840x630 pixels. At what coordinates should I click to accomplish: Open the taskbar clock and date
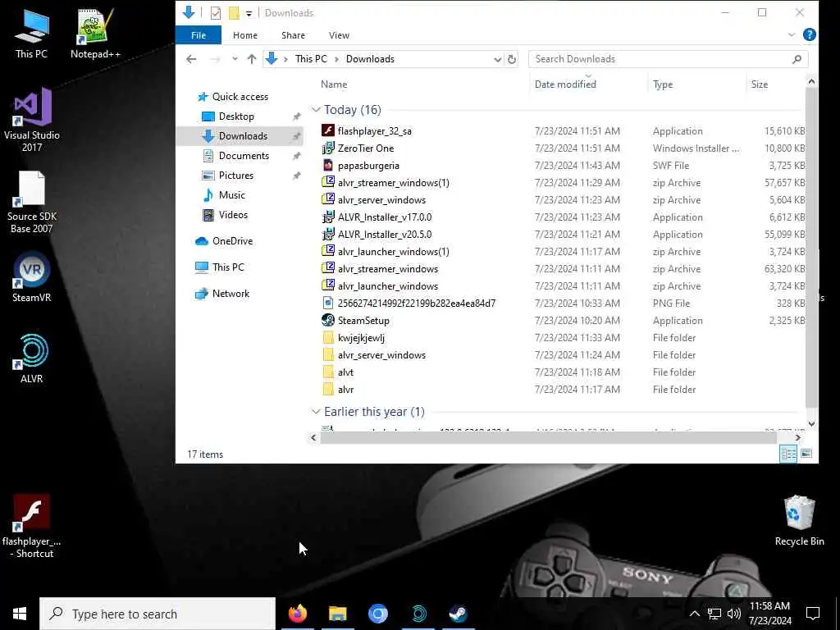pyautogui.click(x=769, y=614)
